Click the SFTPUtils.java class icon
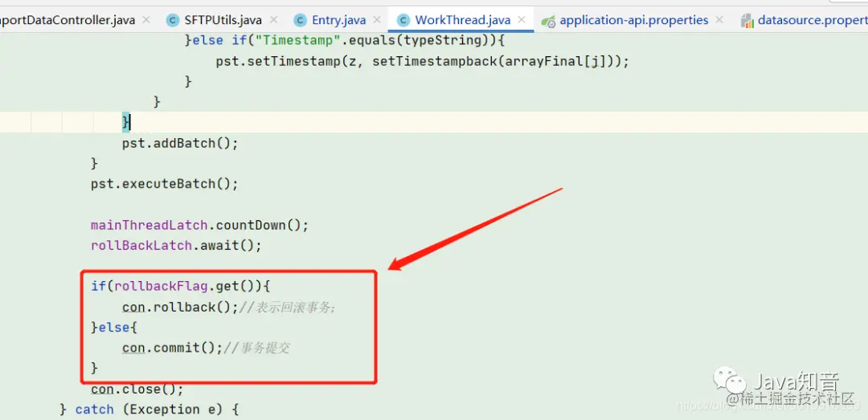Screen dimensions: 868x420 (x=174, y=20)
